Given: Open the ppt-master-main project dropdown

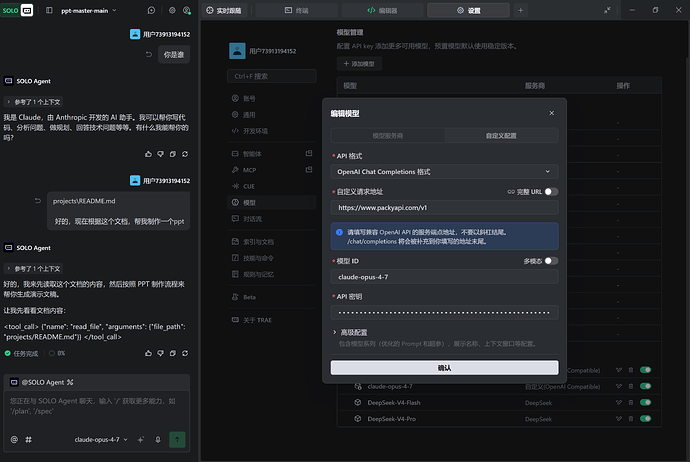Looking at the screenshot, I should [88, 11].
